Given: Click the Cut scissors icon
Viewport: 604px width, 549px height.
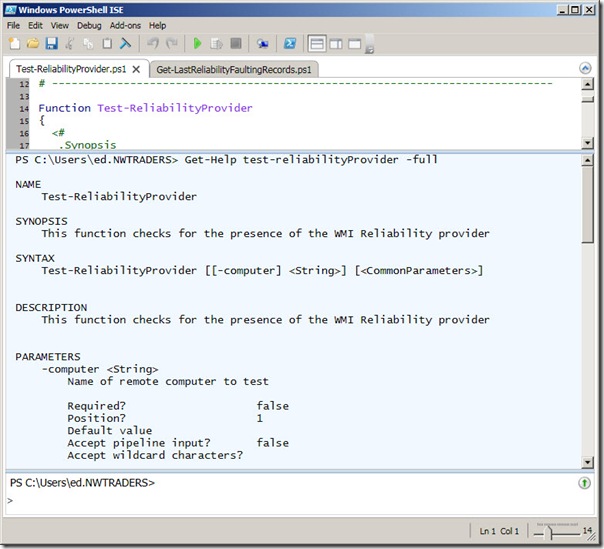Looking at the screenshot, I should [x=70, y=43].
